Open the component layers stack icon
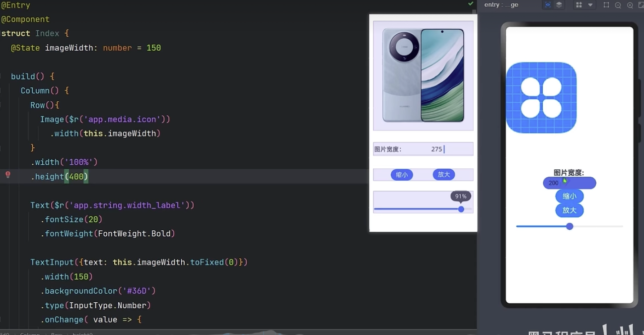 coord(559,5)
